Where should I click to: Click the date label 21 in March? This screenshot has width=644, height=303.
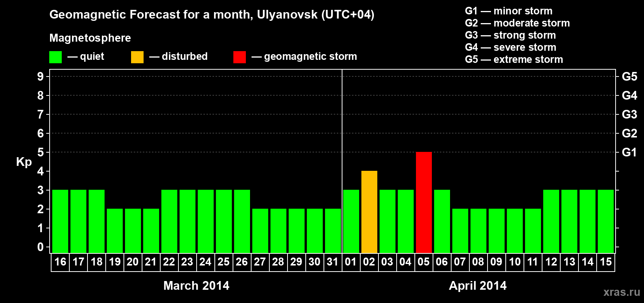[151, 262]
